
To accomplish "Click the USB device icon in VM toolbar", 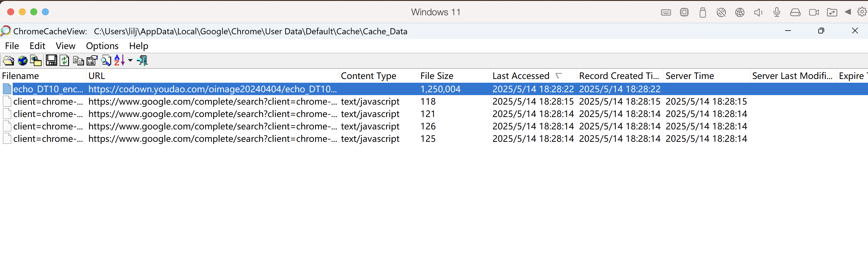I will [x=703, y=12].
